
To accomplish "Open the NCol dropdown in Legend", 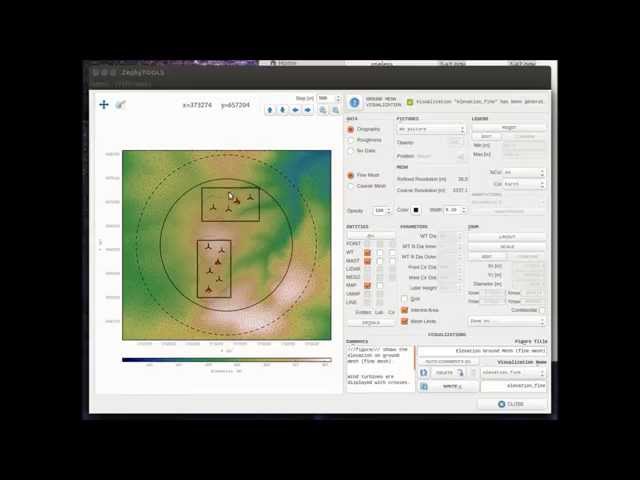I will point(524,173).
